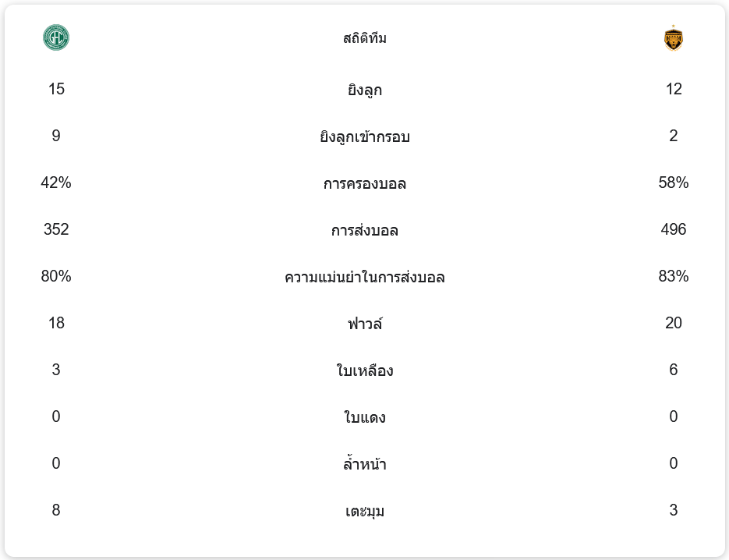The height and width of the screenshot is (560, 729).
Task: Click the 83% pass accuracy value
Action: coord(674,276)
